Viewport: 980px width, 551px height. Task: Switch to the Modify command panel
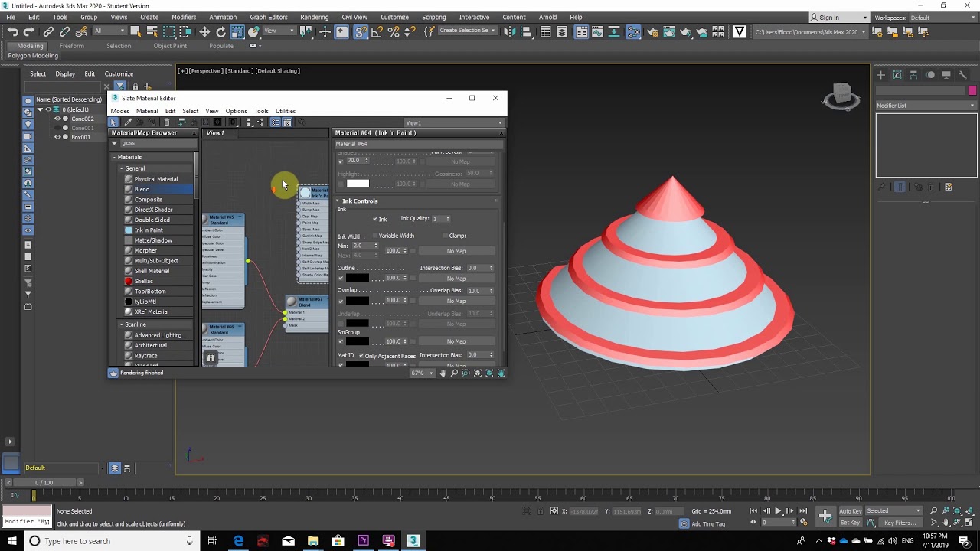(x=897, y=74)
